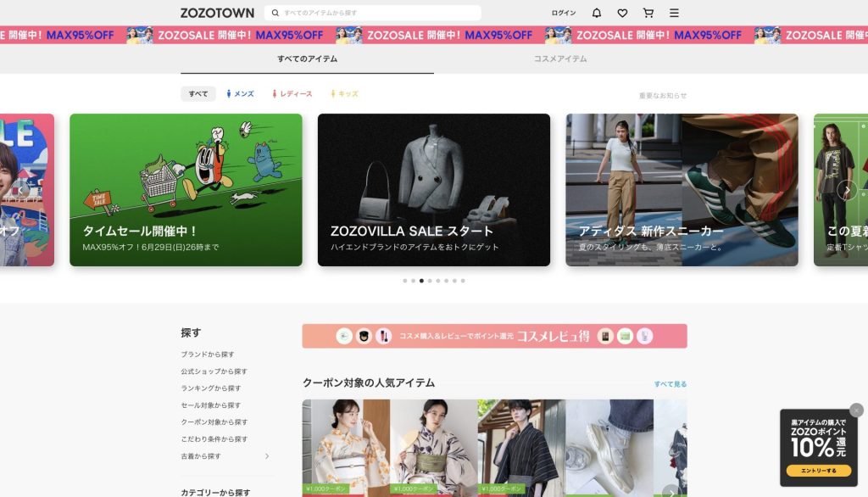Screen dimensions: 868x497
Task: Show the previous carousel slide
Action: point(20,190)
